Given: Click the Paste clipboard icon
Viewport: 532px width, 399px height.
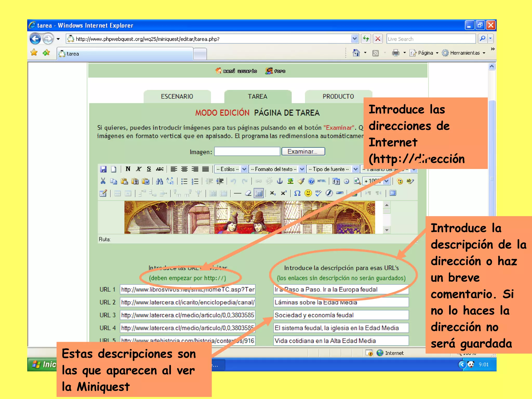Looking at the screenshot, I should [124, 181].
